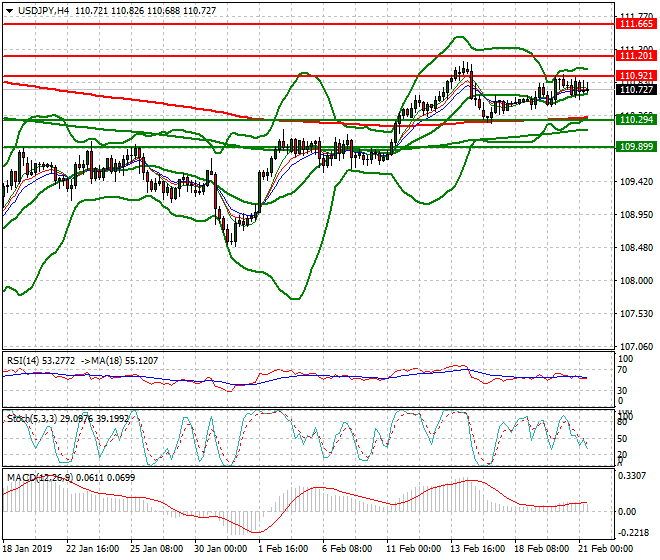Click the MACD 0.00 scale value
This screenshot has height=560, width=660.
pyautogui.click(x=627, y=512)
